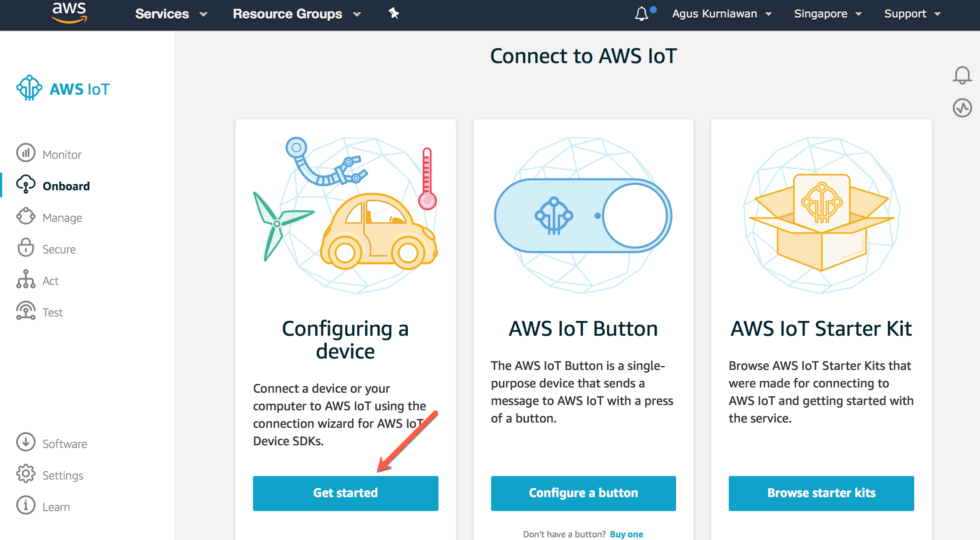
Task: Open Secure section
Action: pyautogui.click(x=59, y=249)
